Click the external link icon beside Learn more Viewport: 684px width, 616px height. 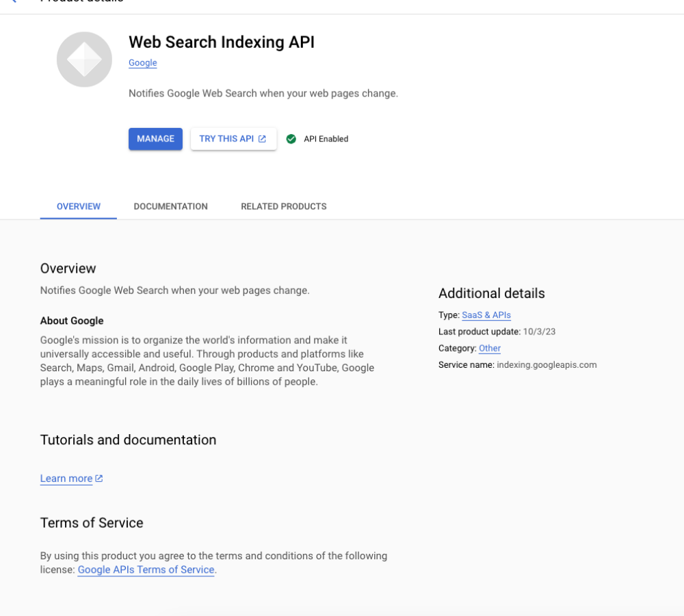[99, 479]
